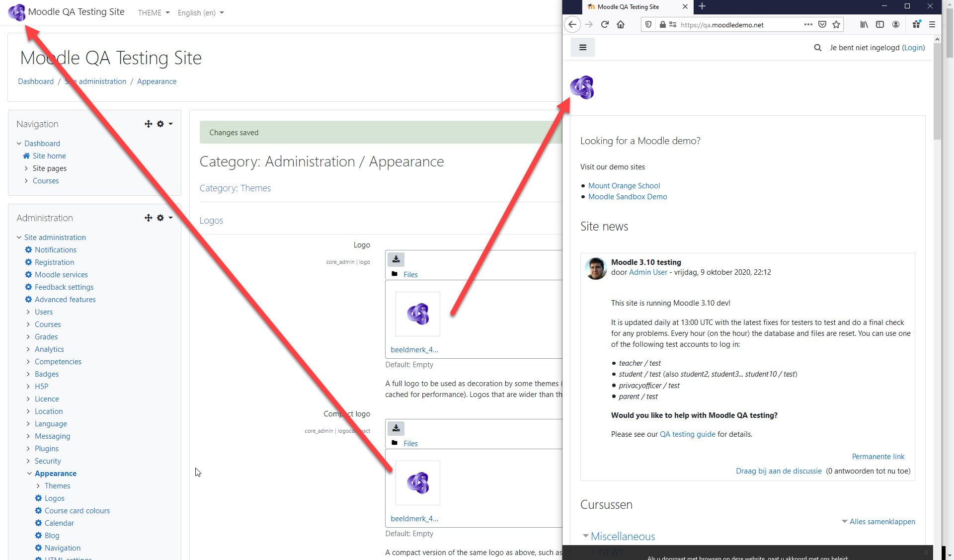The image size is (954, 560).
Task: Click the move icon in Administration block
Action: pyautogui.click(x=148, y=218)
